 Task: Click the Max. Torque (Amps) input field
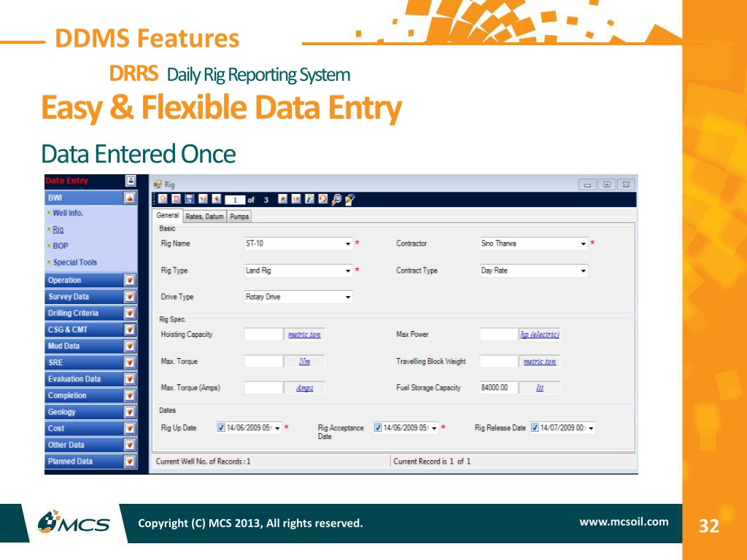263,388
